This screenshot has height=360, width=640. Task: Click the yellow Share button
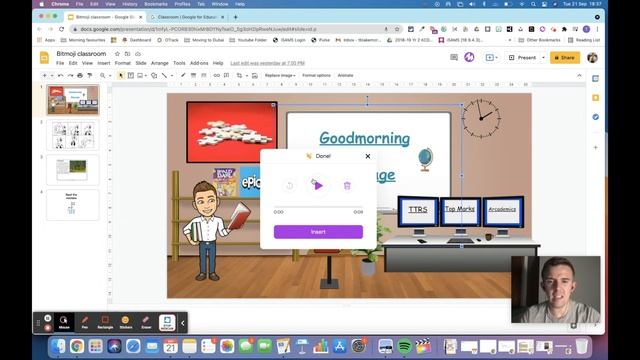pos(565,58)
